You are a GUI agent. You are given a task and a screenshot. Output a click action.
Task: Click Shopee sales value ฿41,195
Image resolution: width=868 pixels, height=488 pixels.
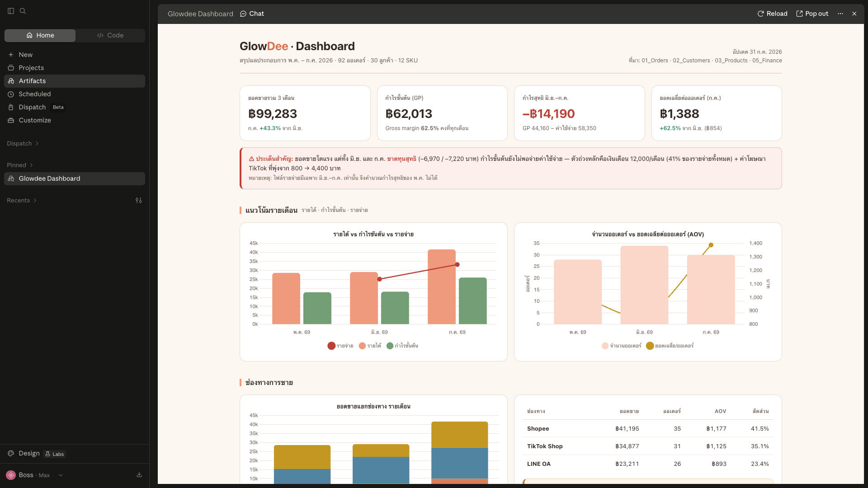[x=627, y=429]
